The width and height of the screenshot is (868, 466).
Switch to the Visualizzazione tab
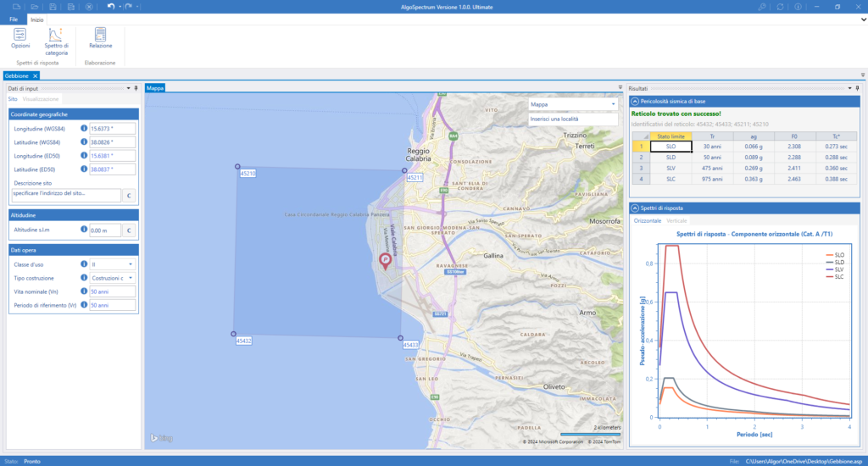pos(41,99)
